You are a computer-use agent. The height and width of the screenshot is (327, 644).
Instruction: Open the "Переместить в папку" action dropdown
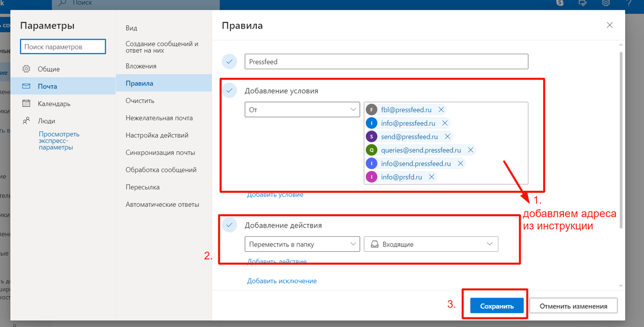302,244
